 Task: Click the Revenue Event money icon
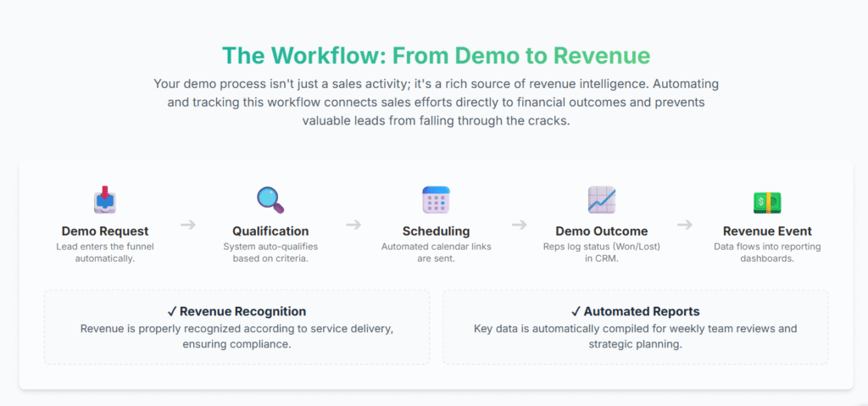(767, 202)
